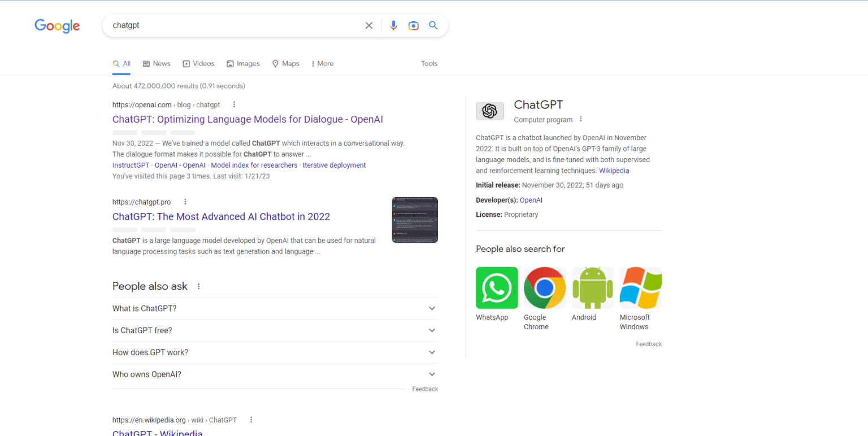This screenshot has height=436, width=868.
Task: Open the Wikipedia link in the knowledge panel
Action: coord(614,170)
